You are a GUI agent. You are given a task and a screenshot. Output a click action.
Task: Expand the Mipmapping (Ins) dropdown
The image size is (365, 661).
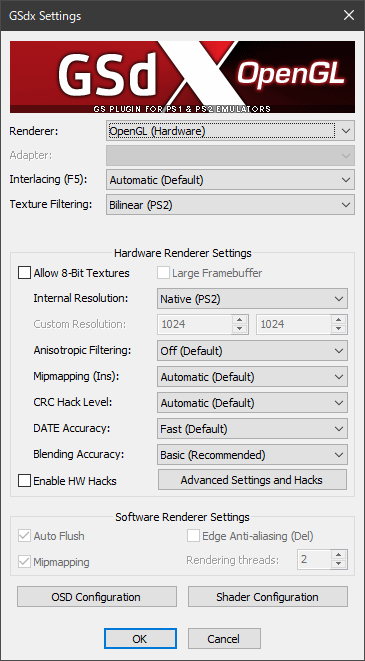coord(252,377)
